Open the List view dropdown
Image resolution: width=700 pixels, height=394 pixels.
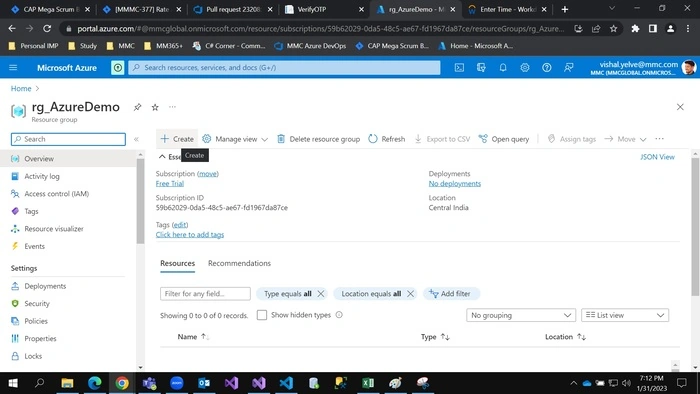click(625, 315)
